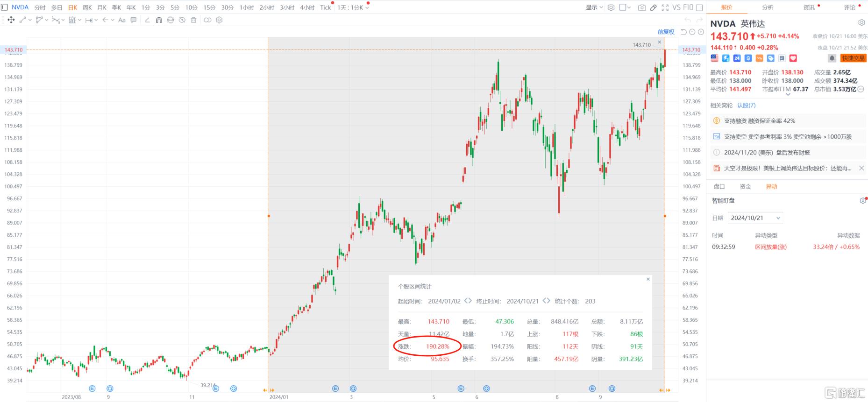
Task: Open the arrow tool dropdown
Action: point(112,20)
